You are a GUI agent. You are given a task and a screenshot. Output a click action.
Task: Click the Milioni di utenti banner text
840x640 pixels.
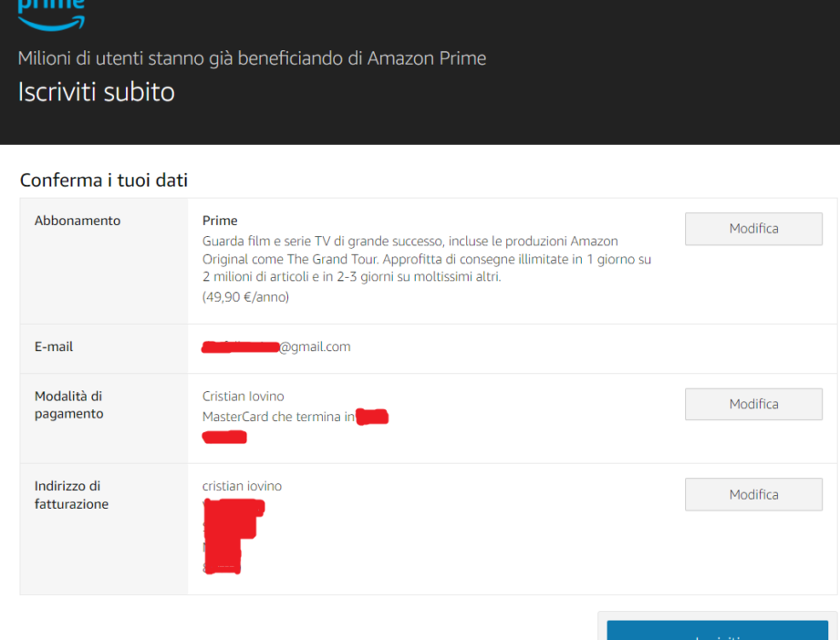click(x=252, y=58)
